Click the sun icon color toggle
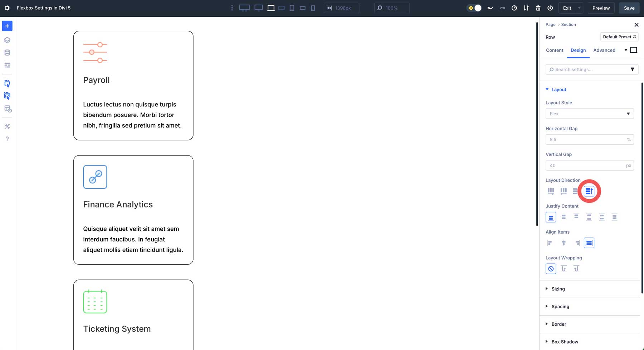This screenshot has height=350, width=644. 471,8
